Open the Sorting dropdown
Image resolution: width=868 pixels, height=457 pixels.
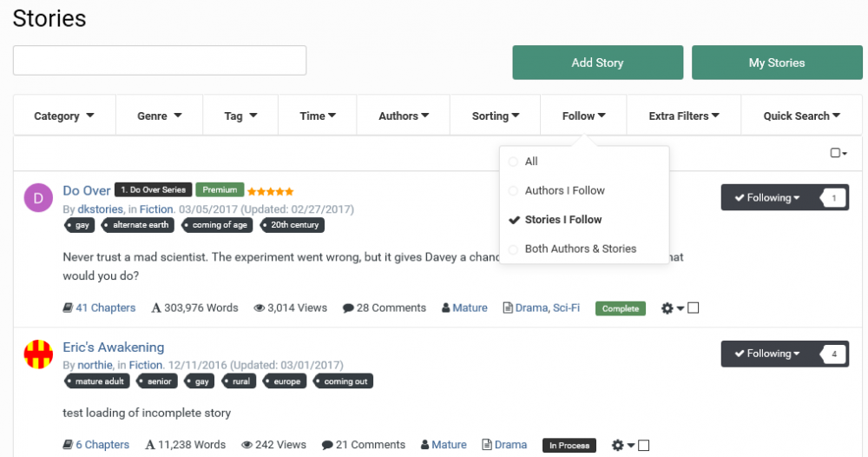pos(495,116)
